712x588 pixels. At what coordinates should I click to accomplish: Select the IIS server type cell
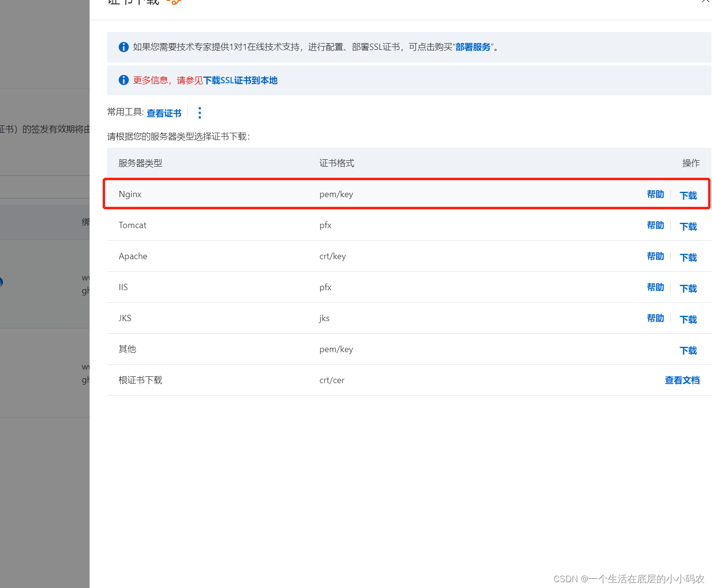[123, 287]
